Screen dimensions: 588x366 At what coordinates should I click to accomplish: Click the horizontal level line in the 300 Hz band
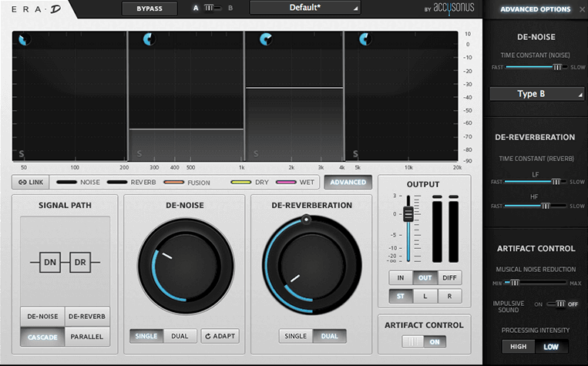point(186,129)
